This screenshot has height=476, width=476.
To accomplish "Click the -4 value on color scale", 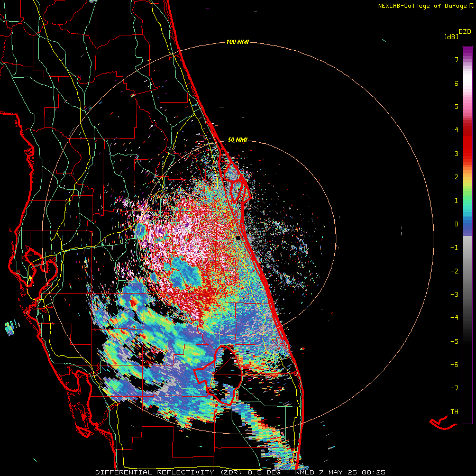I will tap(454, 318).
